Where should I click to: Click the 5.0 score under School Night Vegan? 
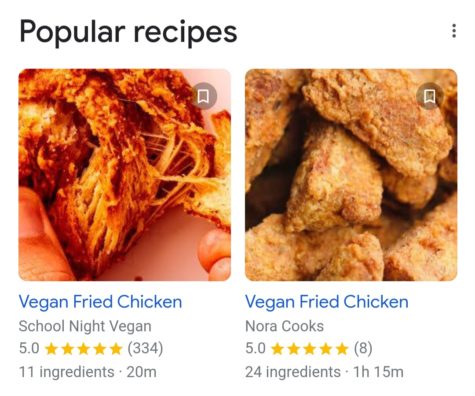tap(29, 349)
